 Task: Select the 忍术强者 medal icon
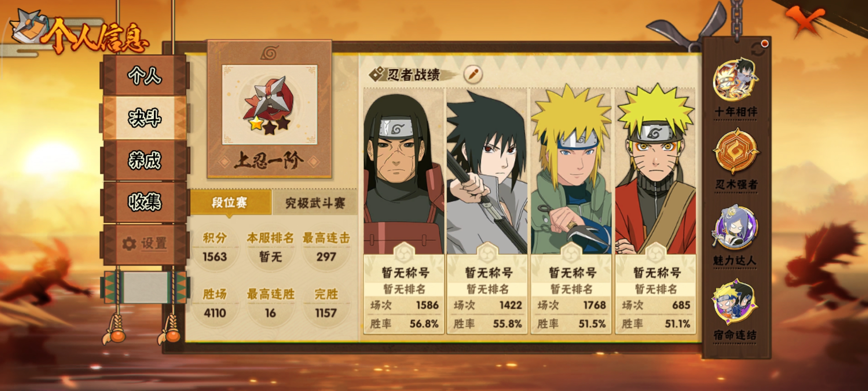pos(736,151)
